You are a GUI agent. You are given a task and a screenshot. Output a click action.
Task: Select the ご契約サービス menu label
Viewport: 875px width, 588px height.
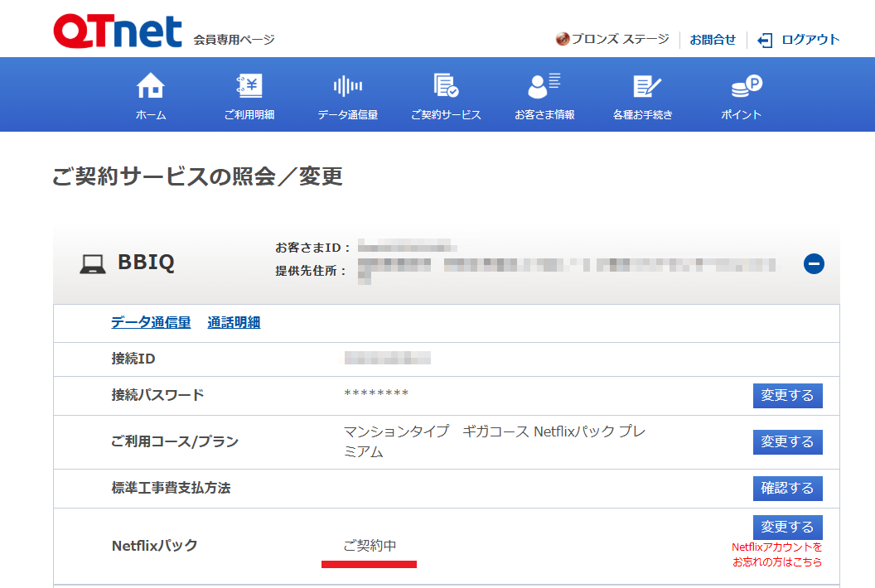(446, 115)
